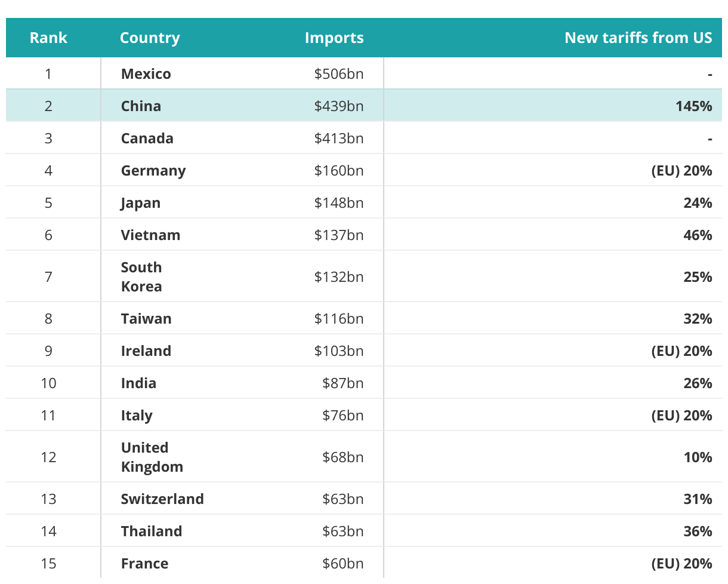This screenshot has height=584, width=728.
Task: Select India's $87bn imports value
Action: [x=343, y=383]
